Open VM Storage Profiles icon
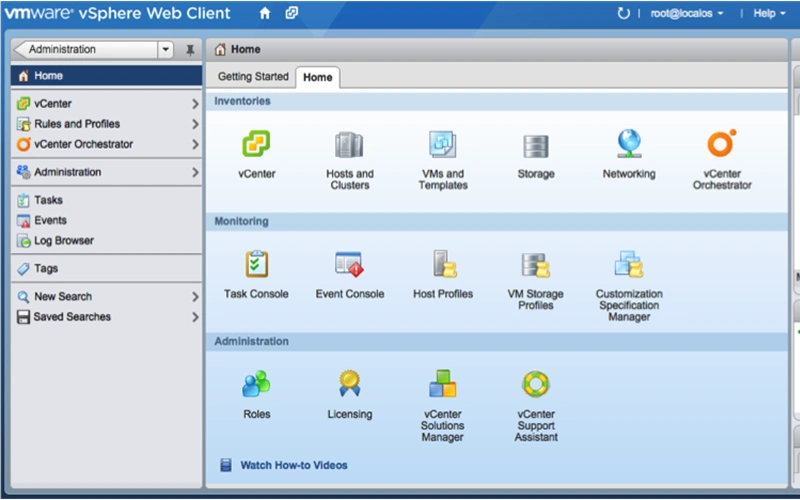The height and width of the screenshot is (500, 800). [x=536, y=265]
